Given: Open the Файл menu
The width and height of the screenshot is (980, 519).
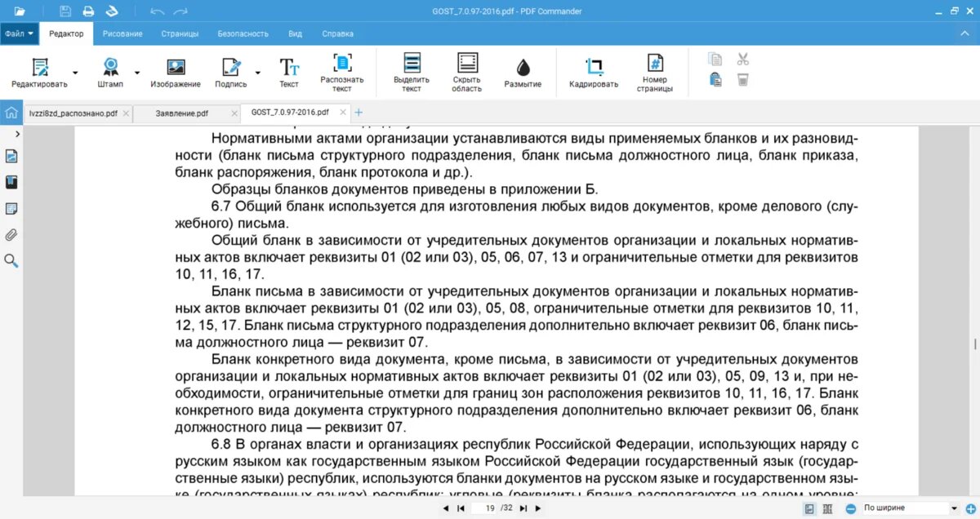Looking at the screenshot, I should click(20, 33).
